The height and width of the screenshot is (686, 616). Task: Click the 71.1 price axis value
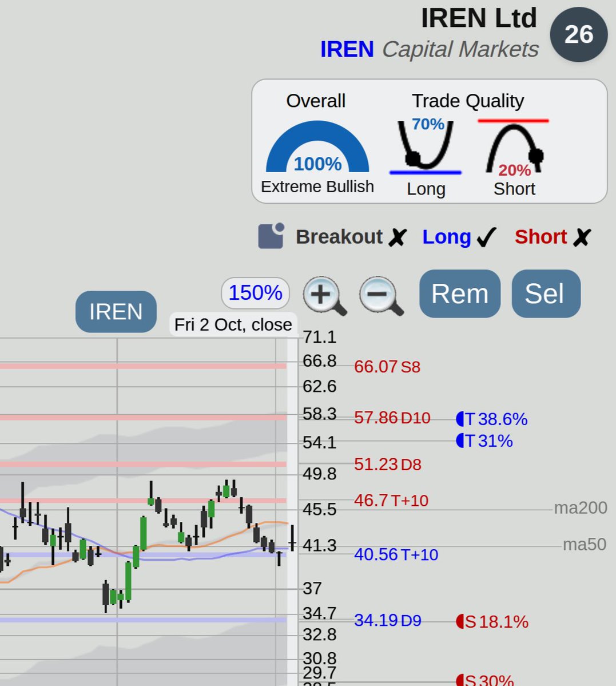319,338
